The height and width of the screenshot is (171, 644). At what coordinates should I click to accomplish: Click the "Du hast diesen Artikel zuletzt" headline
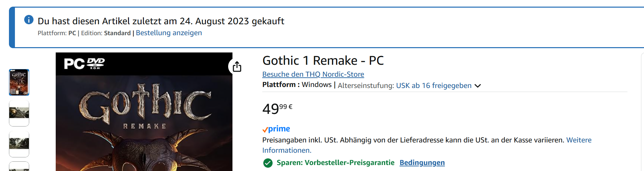pos(161,21)
